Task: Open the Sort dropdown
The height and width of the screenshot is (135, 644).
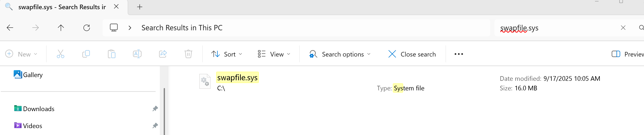Action: tap(227, 54)
